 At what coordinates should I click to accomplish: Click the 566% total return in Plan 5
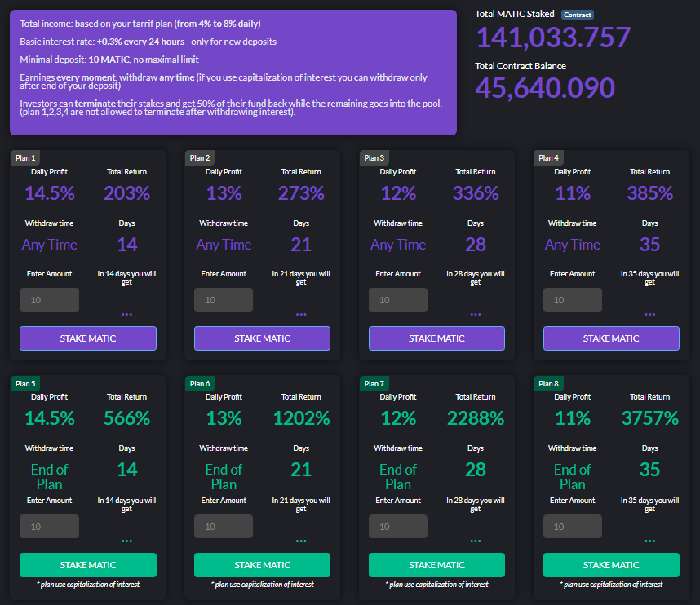click(126, 418)
